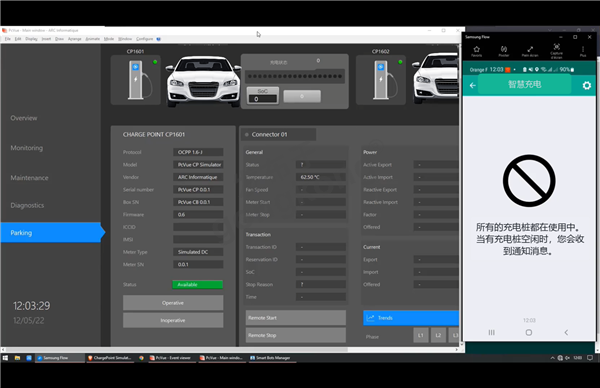The image size is (600, 388).
Task: Open the Diagnostics section
Action: pos(27,205)
